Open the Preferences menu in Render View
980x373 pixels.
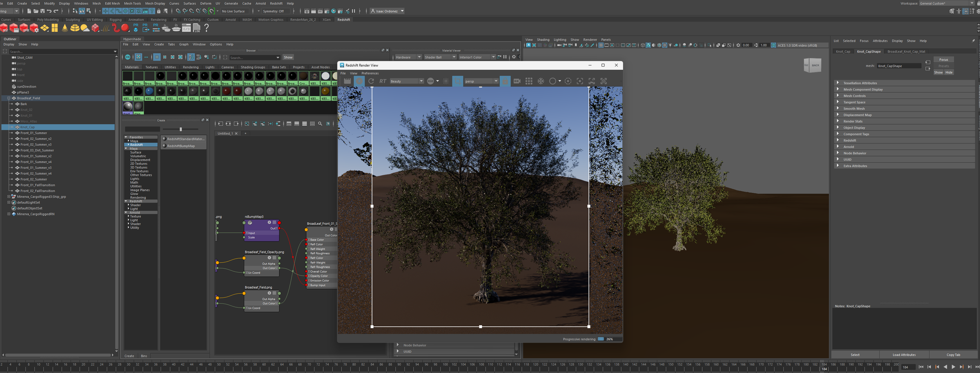pyautogui.click(x=370, y=74)
